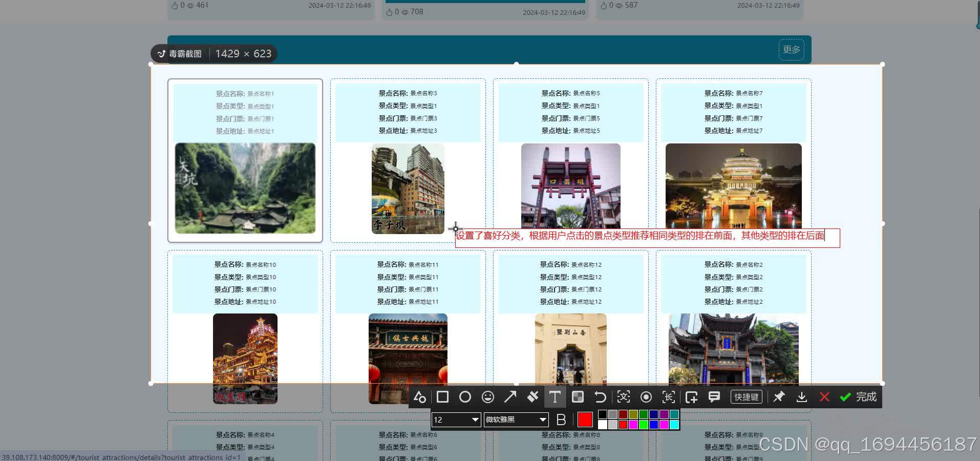Select the rectangle annotation tool

tap(442, 397)
